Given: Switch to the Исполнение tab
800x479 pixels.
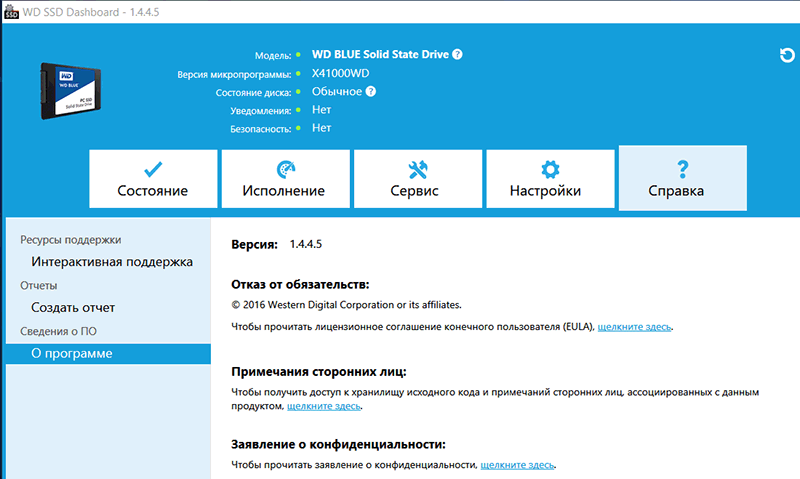Looking at the screenshot, I should pyautogui.click(x=286, y=179).
